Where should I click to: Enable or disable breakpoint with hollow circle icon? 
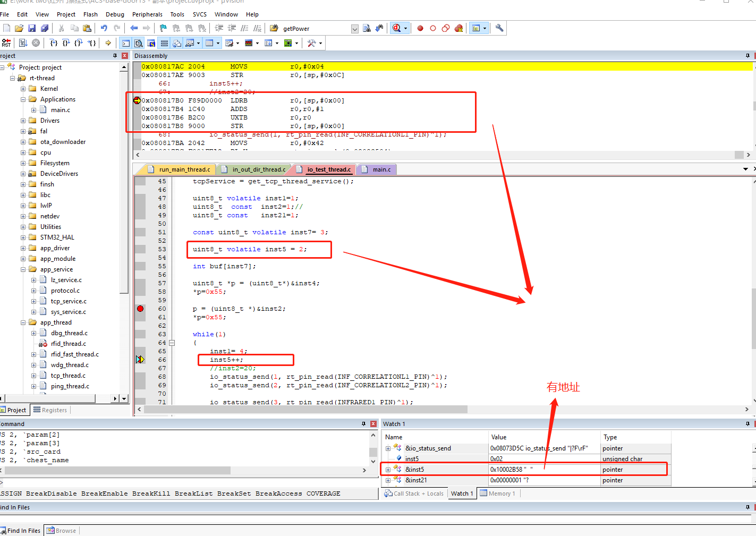433,28
